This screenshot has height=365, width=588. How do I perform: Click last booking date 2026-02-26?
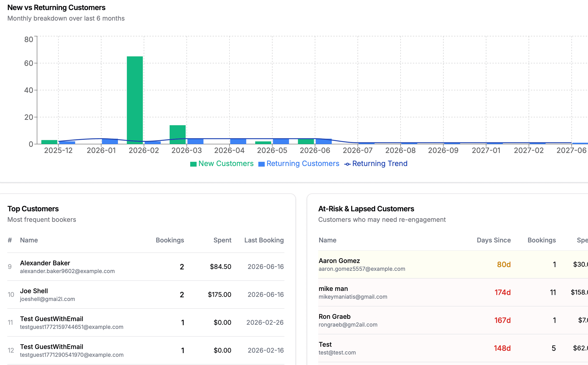tap(265, 322)
